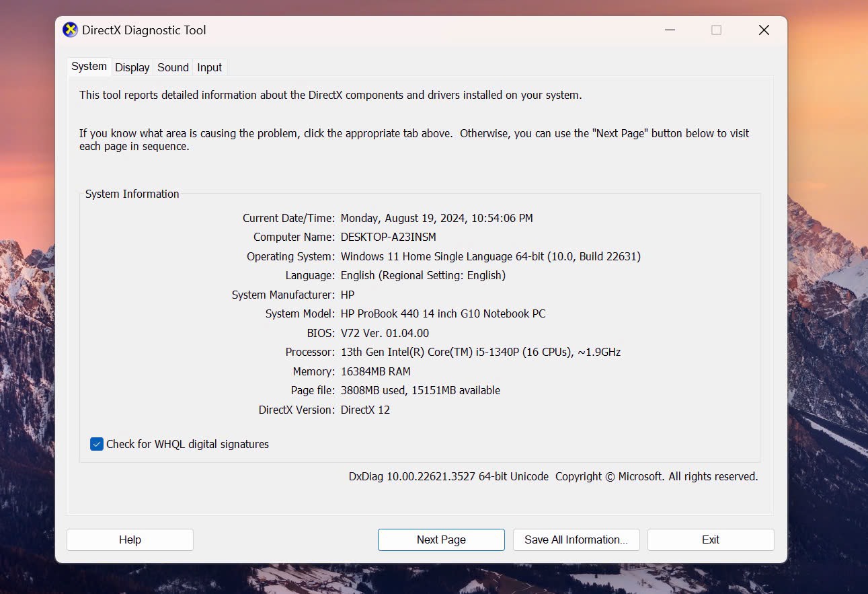Open the Display tab
Viewport: 868px width, 594px height.
coord(132,67)
